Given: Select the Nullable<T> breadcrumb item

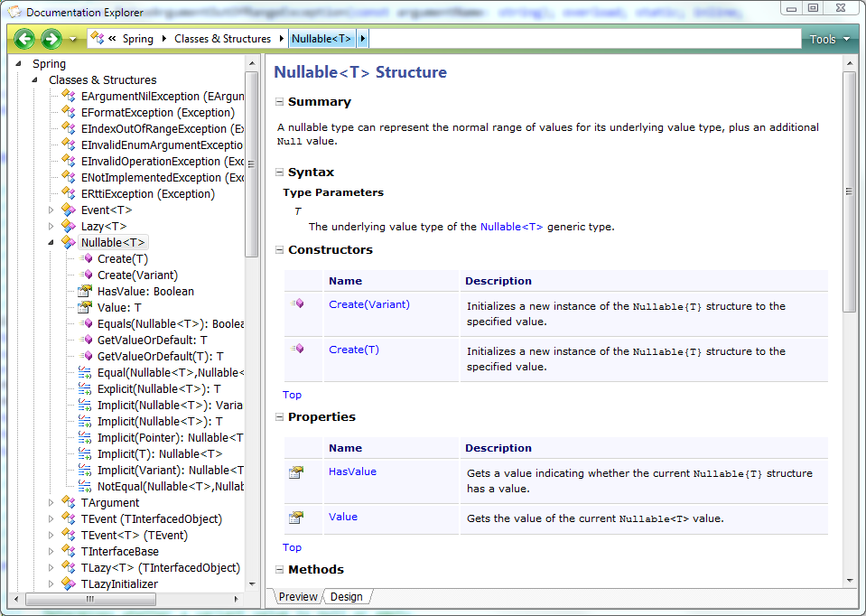Looking at the screenshot, I should (x=321, y=39).
